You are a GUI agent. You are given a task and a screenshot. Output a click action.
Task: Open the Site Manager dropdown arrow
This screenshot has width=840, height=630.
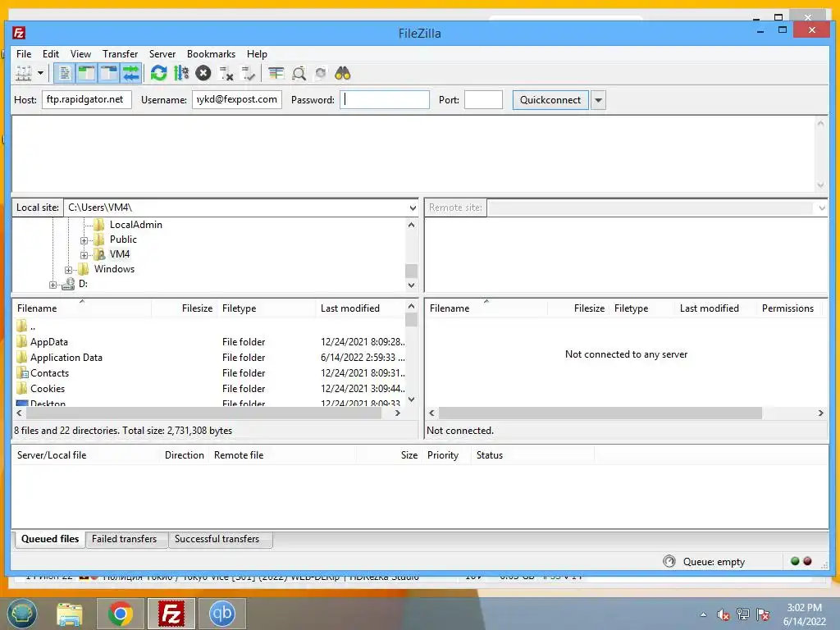coord(40,73)
